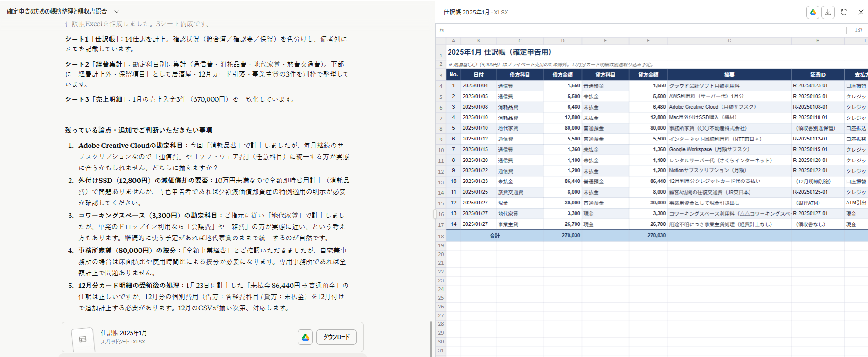Click the 摘要 column header cell
The width and height of the screenshot is (868, 357).
tap(729, 75)
